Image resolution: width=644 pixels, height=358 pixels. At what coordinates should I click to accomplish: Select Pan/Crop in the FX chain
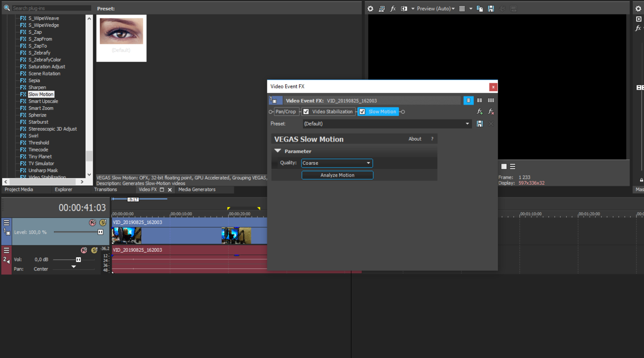coord(286,112)
